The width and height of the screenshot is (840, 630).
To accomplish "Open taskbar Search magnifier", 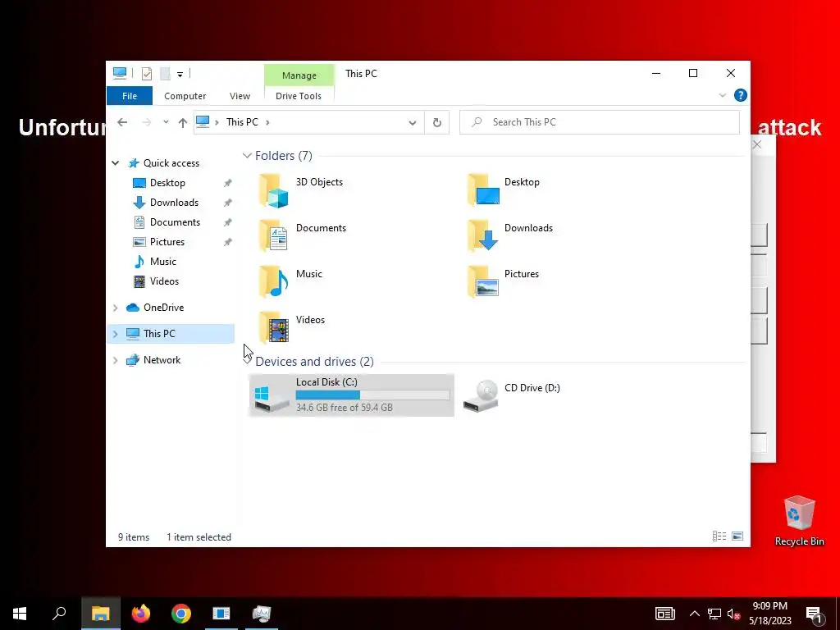I will click(59, 614).
